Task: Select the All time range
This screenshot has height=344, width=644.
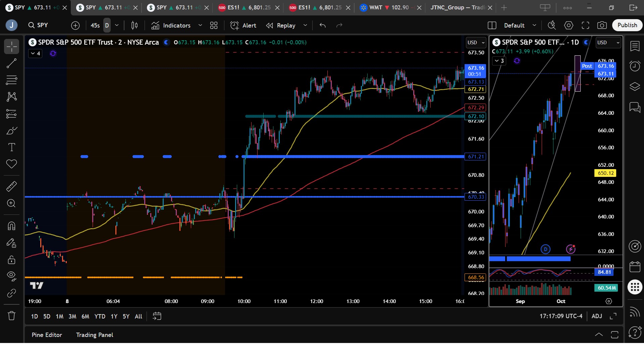Action: coord(139,316)
